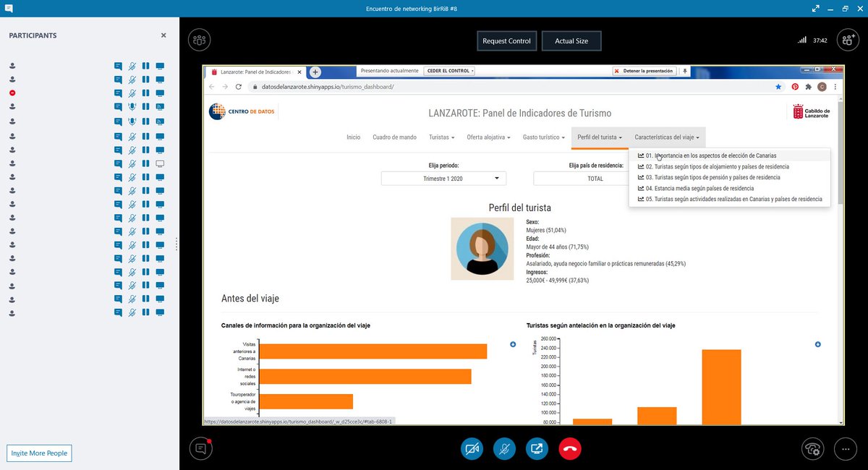Select 03. Turistas según tipos de pensión
Screen dimensions: 868x470
729,177
